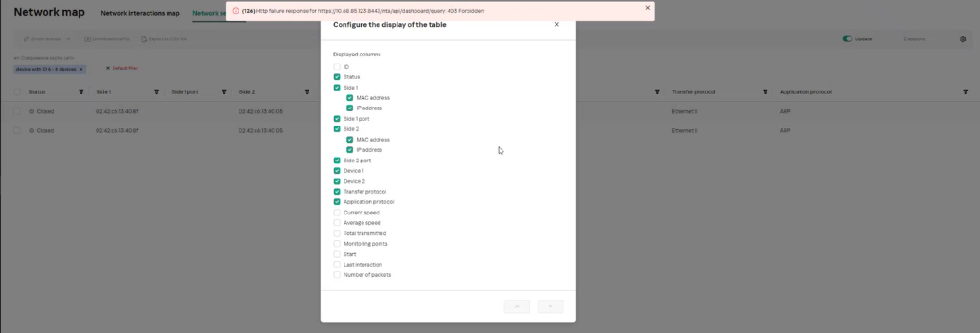This screenshot has width=980, height=333.
Task: Click the Application protocol column header text
Action: pyautogui.click(x=806, y=92)
